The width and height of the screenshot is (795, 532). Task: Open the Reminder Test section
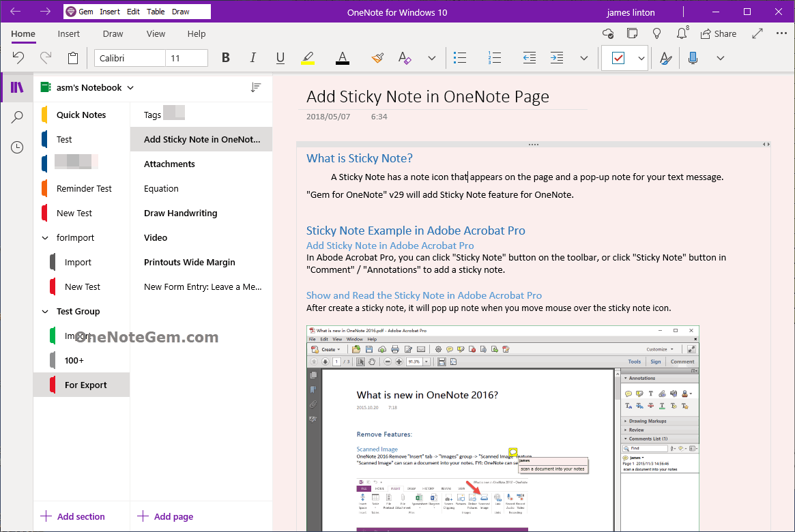[82, 188]
